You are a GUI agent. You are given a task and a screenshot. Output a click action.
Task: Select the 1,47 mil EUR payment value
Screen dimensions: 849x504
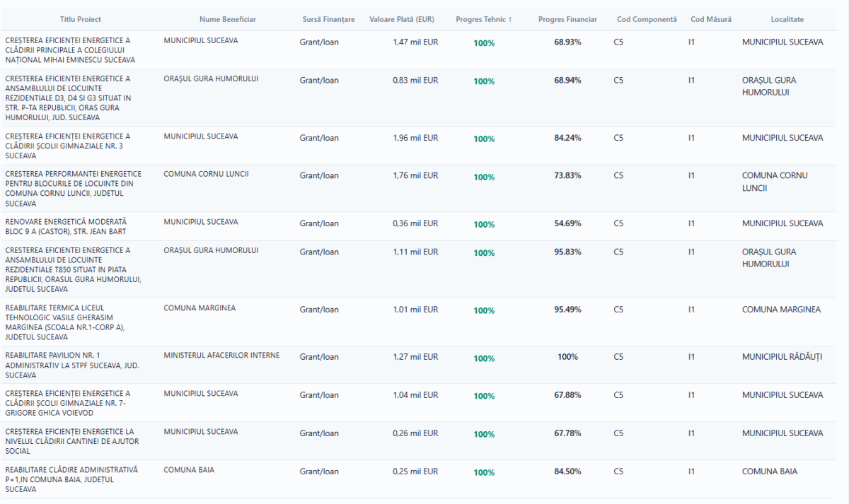click(415, 42)
